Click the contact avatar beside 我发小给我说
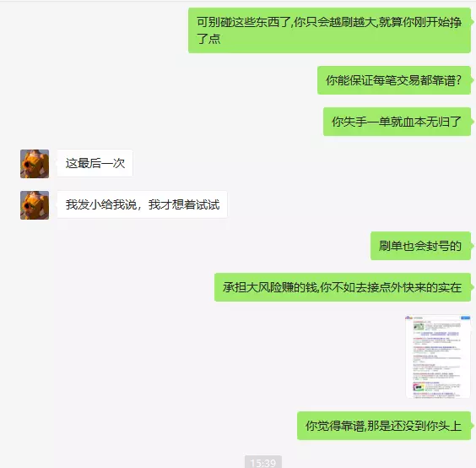The width and height of the screenshot is (476, 468). click(x=35, y=205)
